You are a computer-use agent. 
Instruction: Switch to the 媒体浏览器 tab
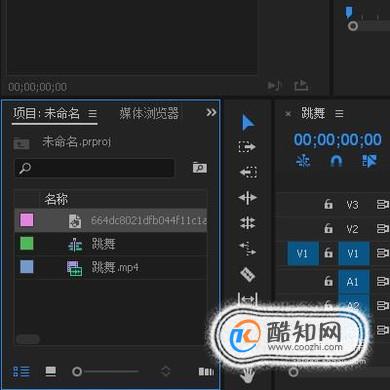[149, 113]
